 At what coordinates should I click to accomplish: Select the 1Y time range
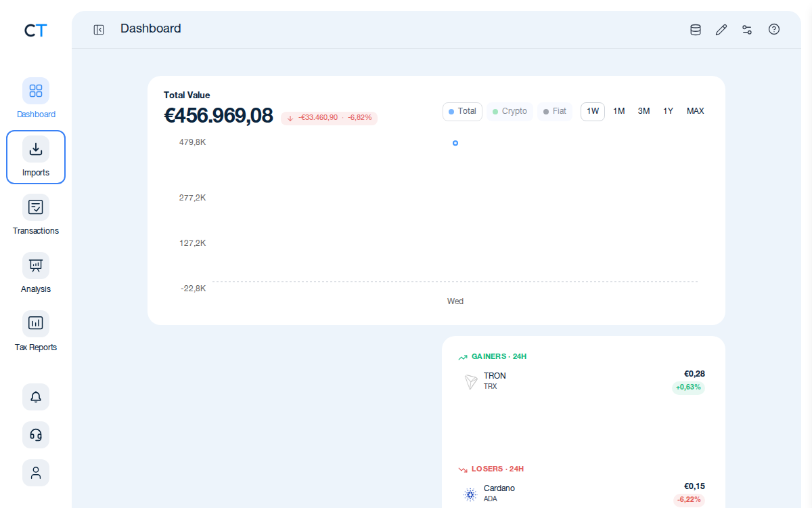pos(668,111)
